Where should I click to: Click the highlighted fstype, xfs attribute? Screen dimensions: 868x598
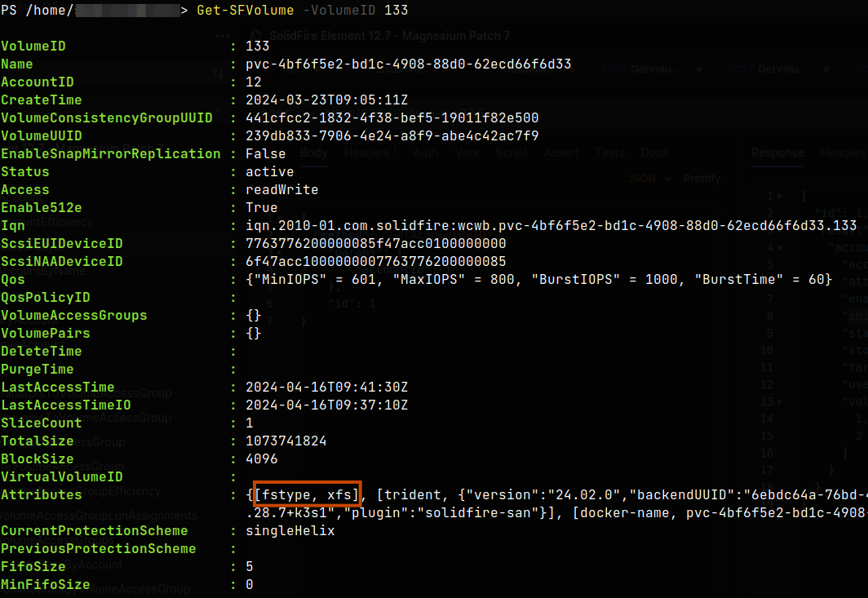(308, 494)
